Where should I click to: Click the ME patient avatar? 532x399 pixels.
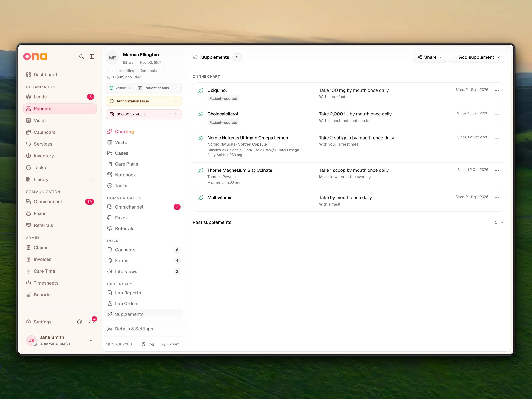click(112, 58)
